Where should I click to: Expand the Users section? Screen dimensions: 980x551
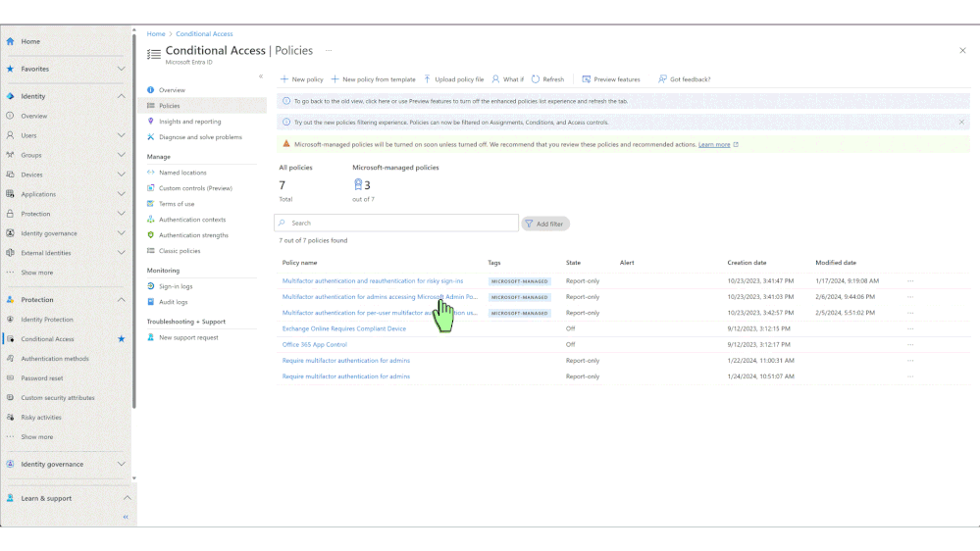pos(122,135)
